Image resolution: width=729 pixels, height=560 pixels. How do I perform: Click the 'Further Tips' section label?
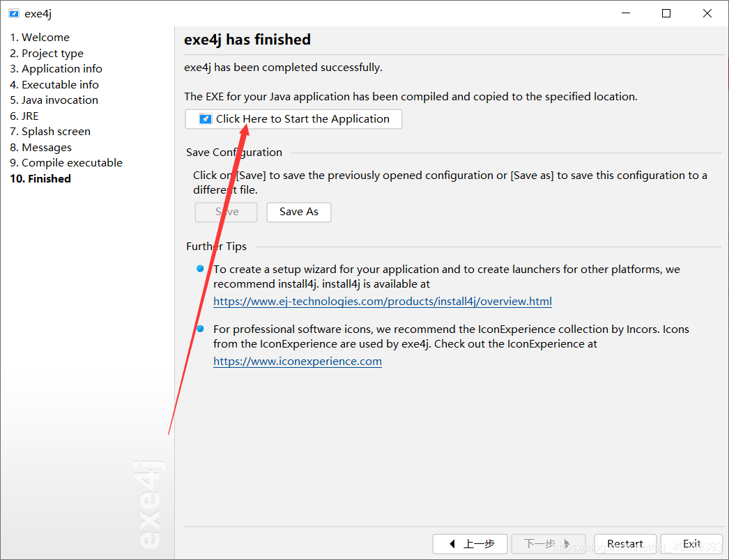(x=216, y=247)
